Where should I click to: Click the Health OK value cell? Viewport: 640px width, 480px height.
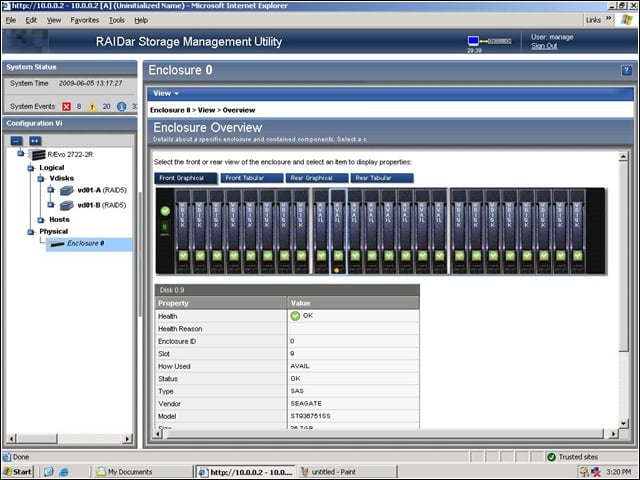353,316
